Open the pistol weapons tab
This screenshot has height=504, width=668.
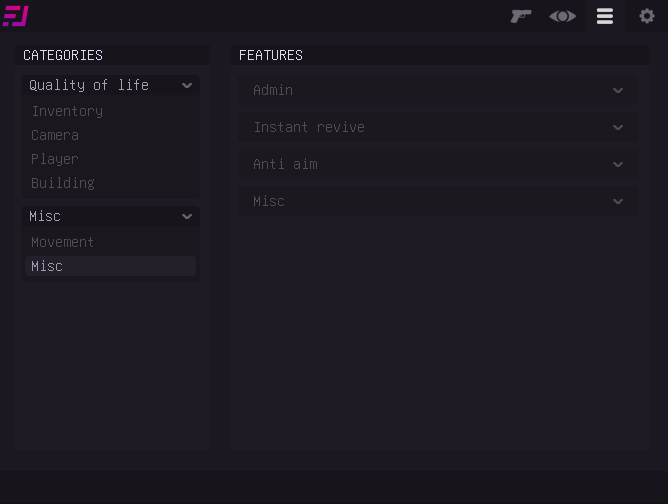click(521, 16)
